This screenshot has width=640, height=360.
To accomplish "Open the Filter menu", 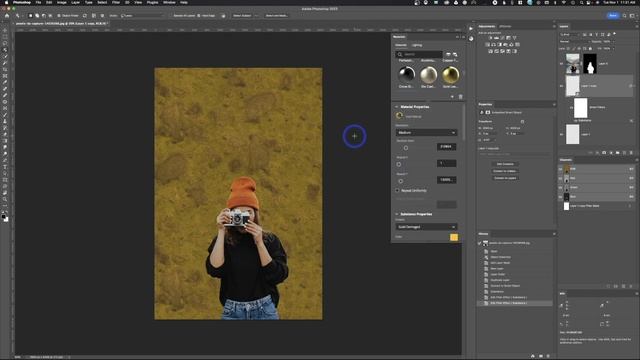I will coord(116,2).
